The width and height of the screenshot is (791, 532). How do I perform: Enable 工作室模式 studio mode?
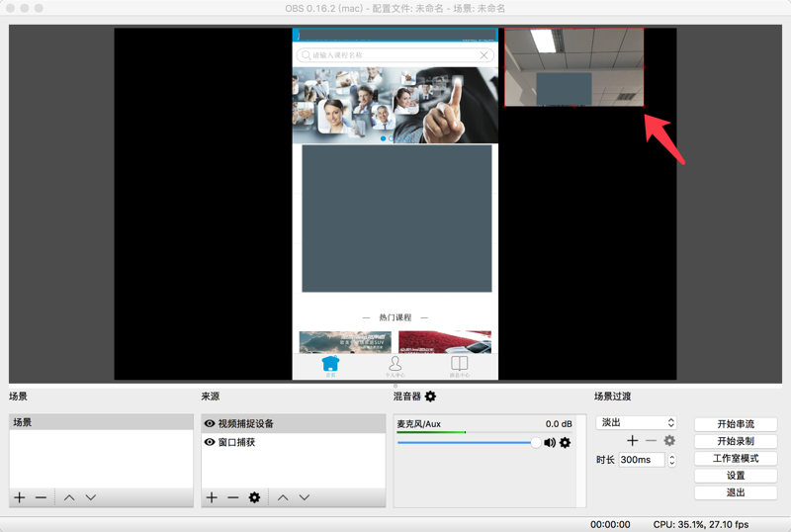click(736, 458)
